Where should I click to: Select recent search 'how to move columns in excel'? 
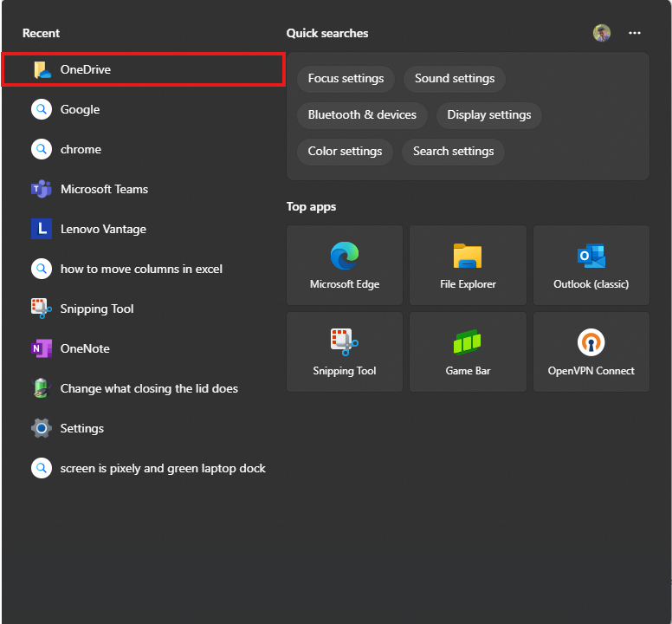pyautogui.click(x=141, y=269)
